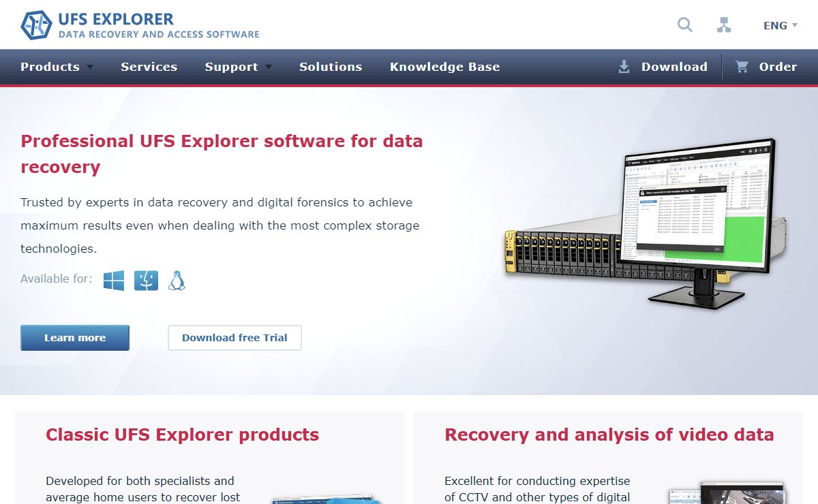Screen dimensions: 818x504
Task: Open the Order page link
Action: point(778,67)
